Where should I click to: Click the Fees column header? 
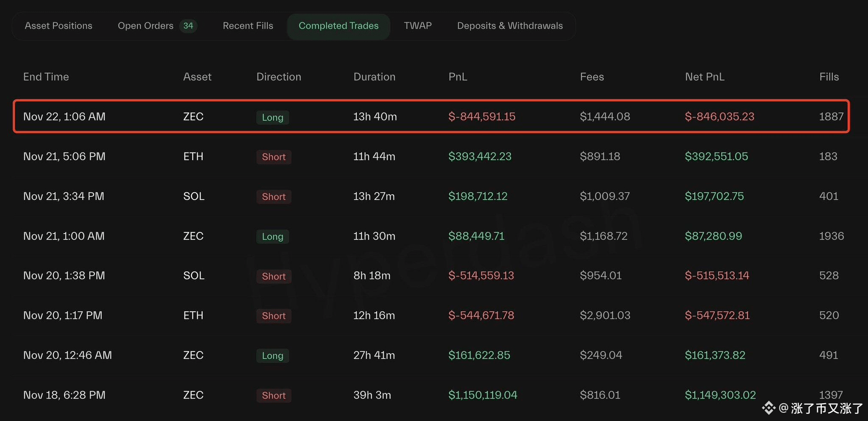[x=592, y=77]
